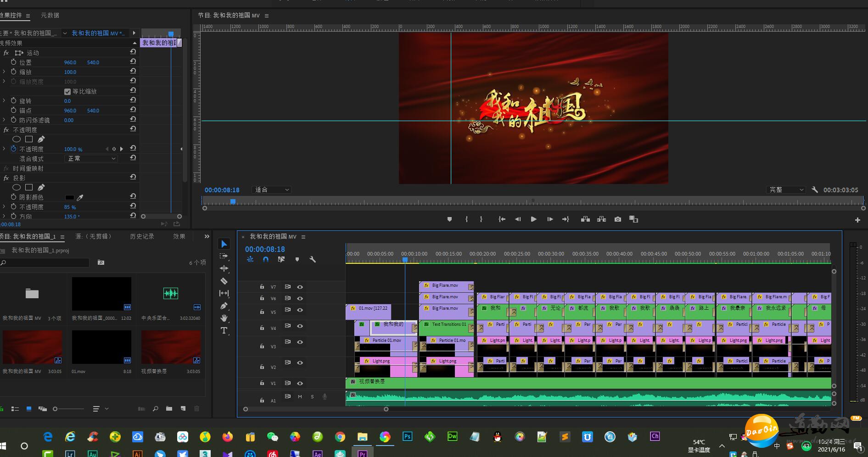Toggle linked selection in timeline

pyautogui.click(x=281, y=259)
